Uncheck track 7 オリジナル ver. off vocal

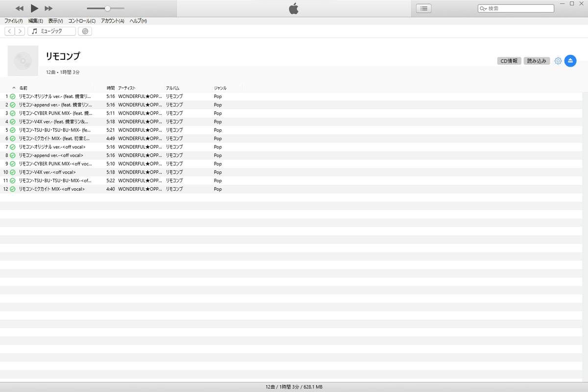[13, 147]
